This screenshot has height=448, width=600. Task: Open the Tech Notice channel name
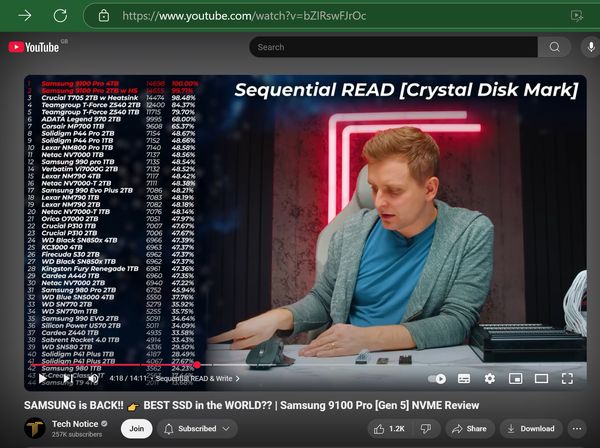click(75, 424)
